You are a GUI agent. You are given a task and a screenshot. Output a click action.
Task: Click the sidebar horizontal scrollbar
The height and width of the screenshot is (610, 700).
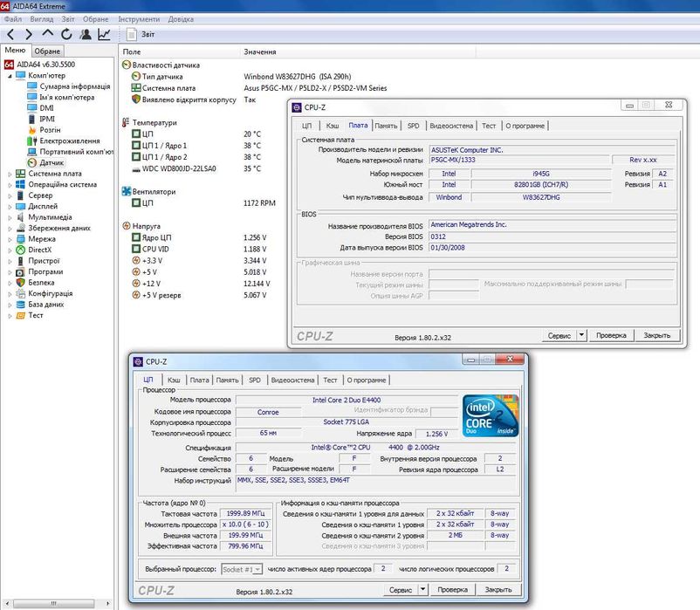(54, 603)
